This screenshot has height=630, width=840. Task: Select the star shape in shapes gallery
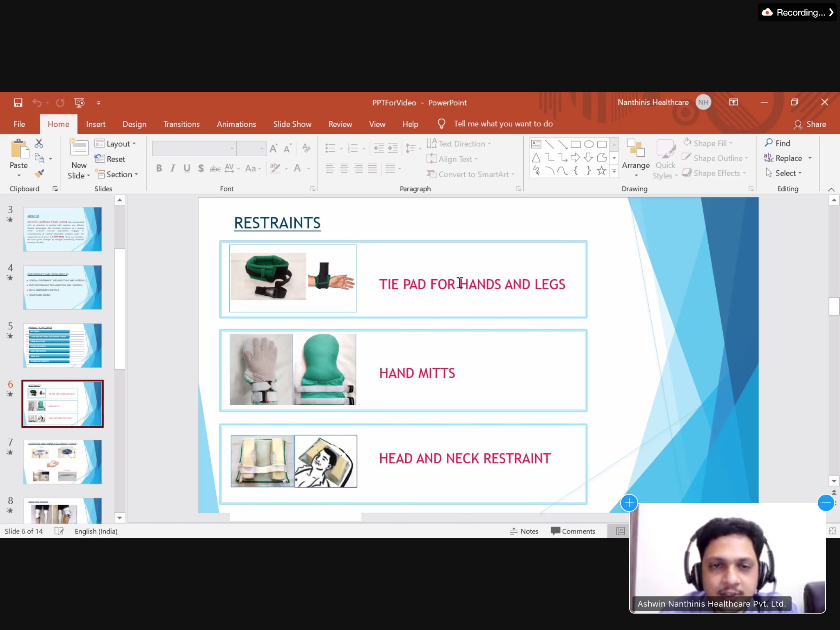pos(601,171)
